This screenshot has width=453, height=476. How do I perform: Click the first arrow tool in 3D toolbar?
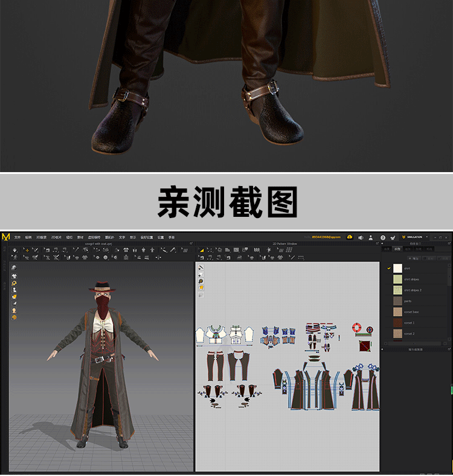pyautogui.click(x=14, y=249)
